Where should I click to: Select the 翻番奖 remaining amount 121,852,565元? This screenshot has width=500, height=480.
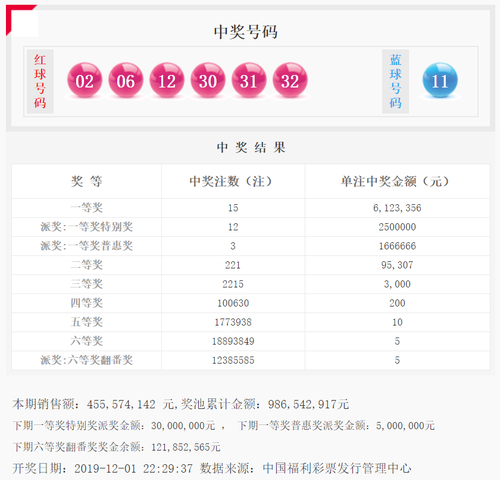point(186,447)
